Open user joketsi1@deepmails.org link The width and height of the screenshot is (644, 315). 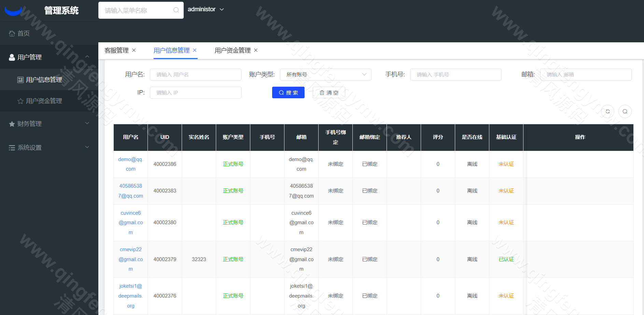coord(131,296)
